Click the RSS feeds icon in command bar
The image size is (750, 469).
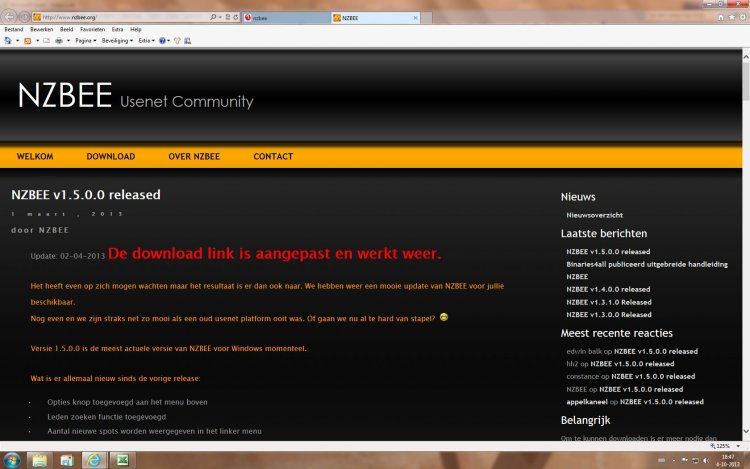[28, 41]
